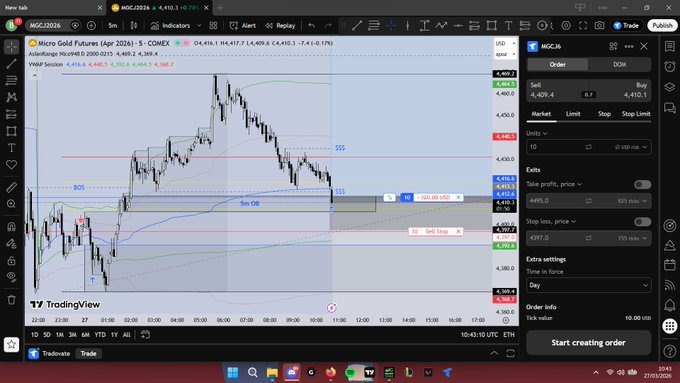The width and height of the screenshot is (680, 383).
Task: Open the news feed icon in right sidebar
Action: [x=670, y=285]
